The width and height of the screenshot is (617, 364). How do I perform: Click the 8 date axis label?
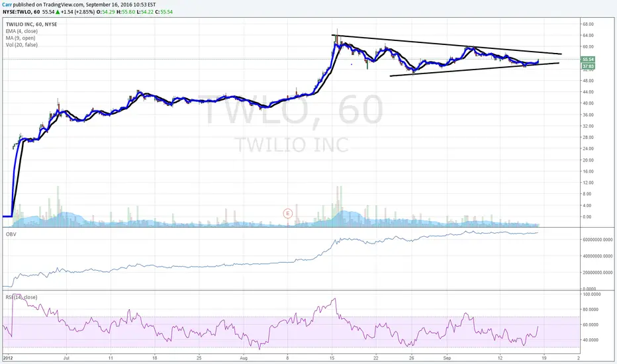tap(287, 358)
